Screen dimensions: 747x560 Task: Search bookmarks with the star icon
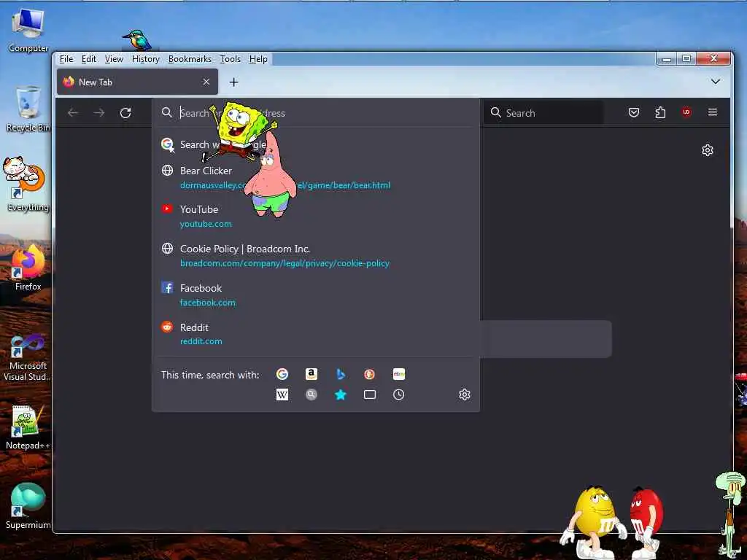[341, 394]
